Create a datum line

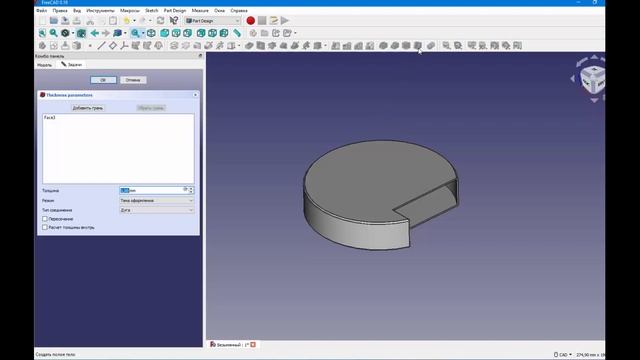tap(101, 46)
